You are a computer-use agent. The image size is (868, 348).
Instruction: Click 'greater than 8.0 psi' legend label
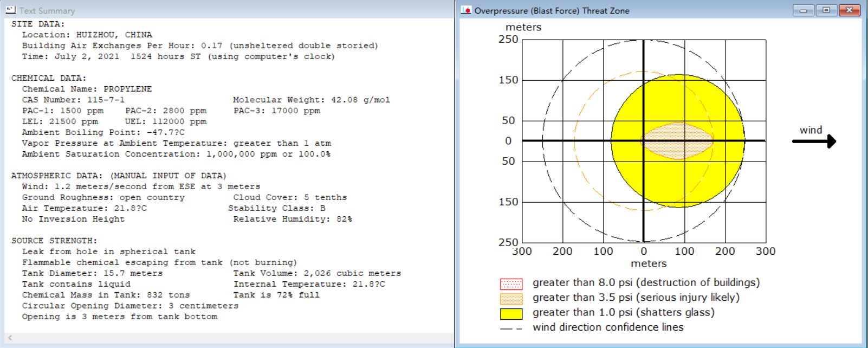pyautogui.click(x=646, y=283)
